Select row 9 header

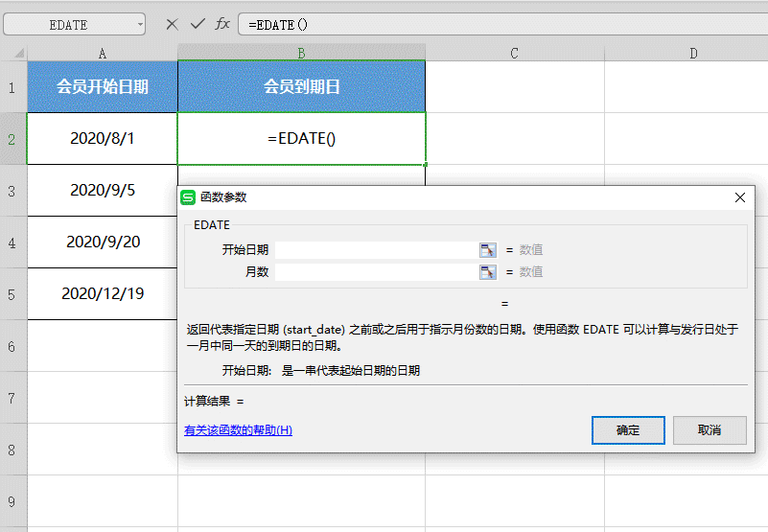tap(12, 501)
